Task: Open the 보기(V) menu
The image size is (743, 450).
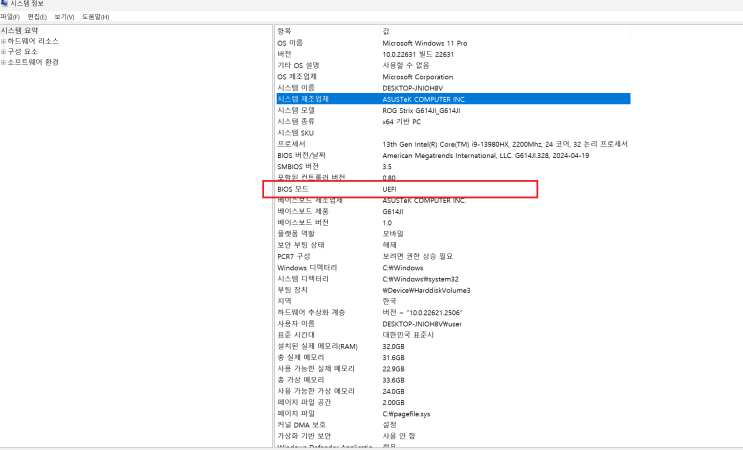Action: [x=64, y=17]
